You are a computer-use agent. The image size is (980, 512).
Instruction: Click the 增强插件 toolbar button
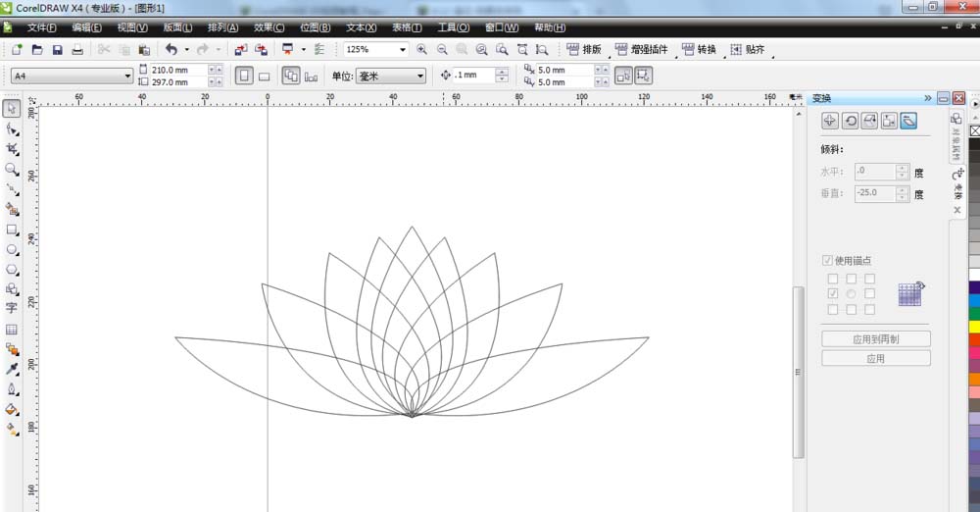pyautogui.click(x=641, y=49)
